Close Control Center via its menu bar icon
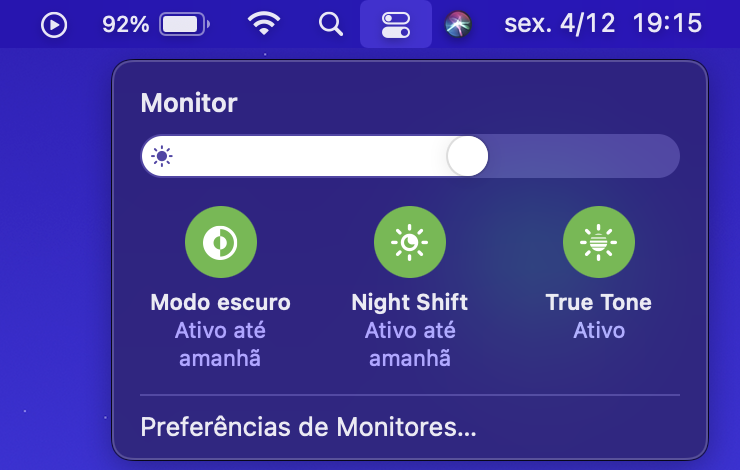The image size is (740, 470). [x=395, y=25]
